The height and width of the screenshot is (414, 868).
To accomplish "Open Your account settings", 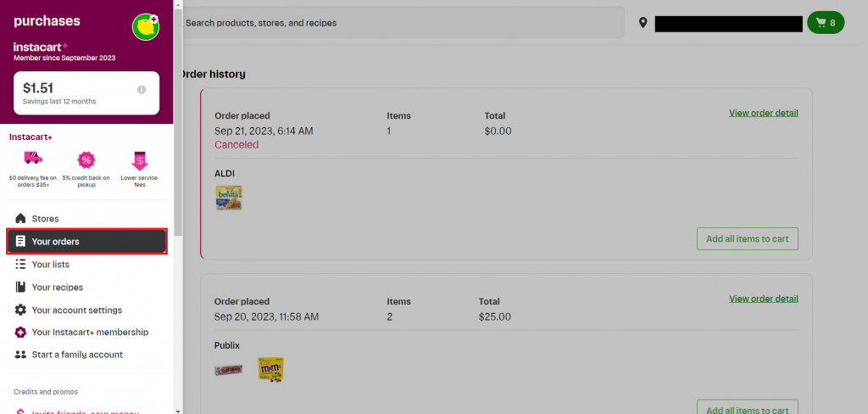I will pyautogui.click(x=76, y=310).
